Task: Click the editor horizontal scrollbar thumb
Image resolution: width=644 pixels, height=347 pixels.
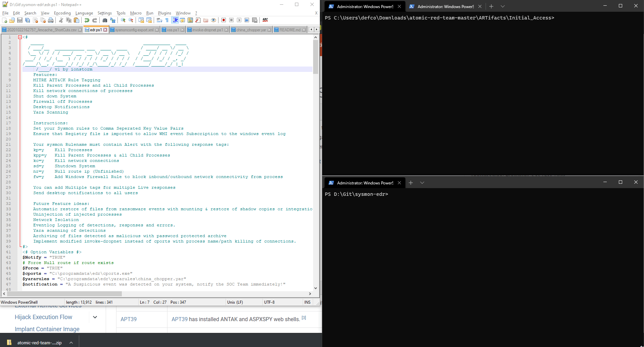Action: (64, 294)
